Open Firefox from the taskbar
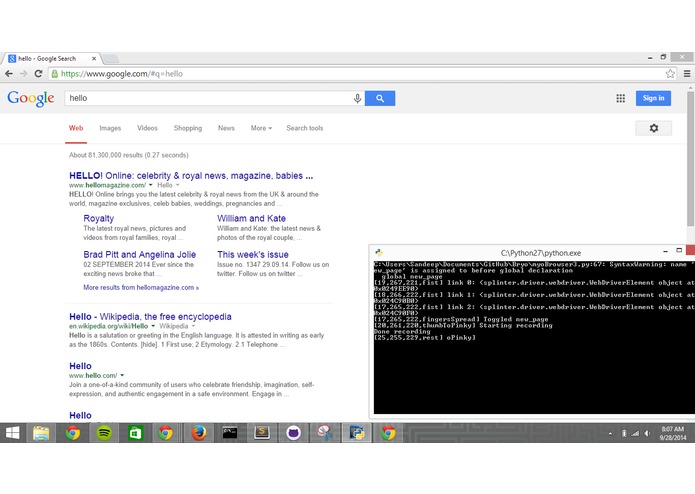 click(199, 433)
